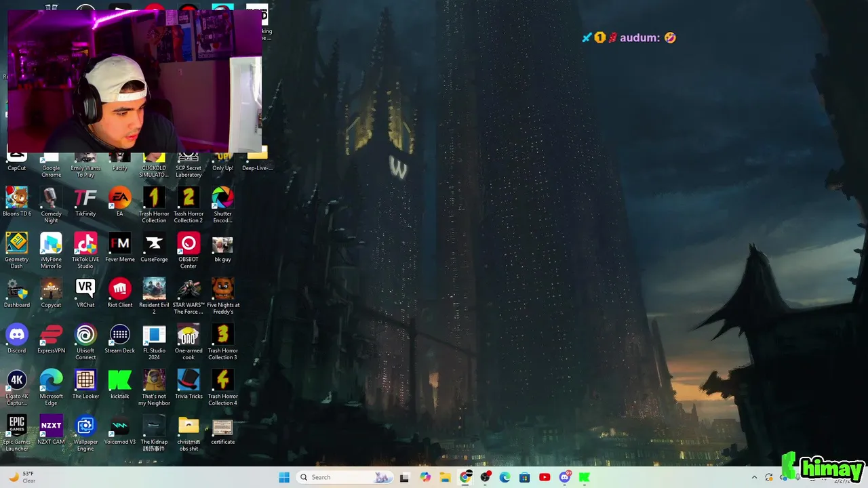Image resolution: width=868 pixels, height=488 pixels.
Task: Select the Fever Meme desktop icon
Action: 120,243
